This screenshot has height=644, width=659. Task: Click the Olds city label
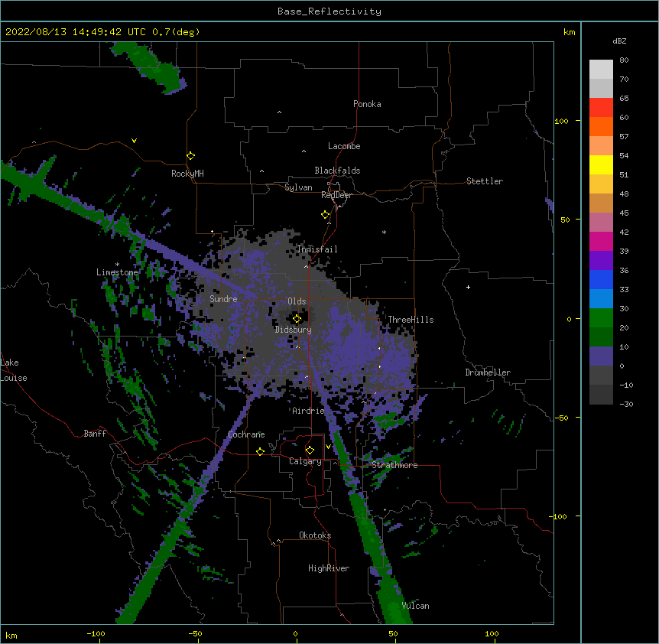click(x=297, y=301)
